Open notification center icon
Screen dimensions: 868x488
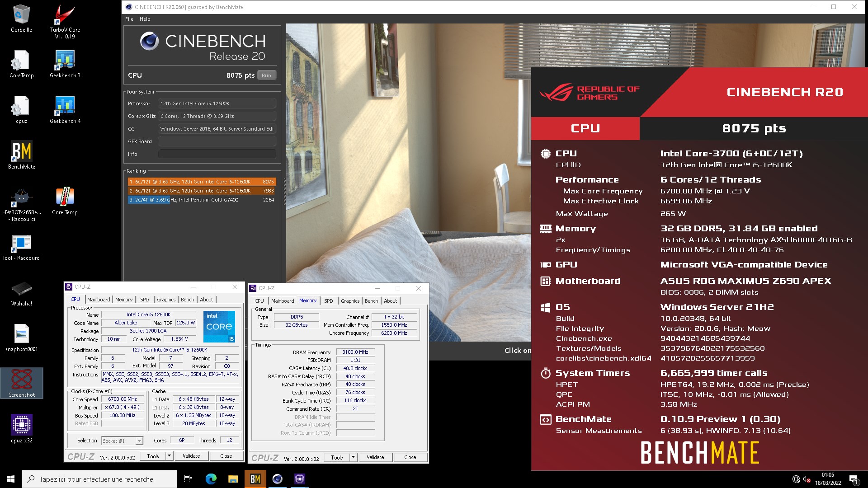tap(854, 479)
